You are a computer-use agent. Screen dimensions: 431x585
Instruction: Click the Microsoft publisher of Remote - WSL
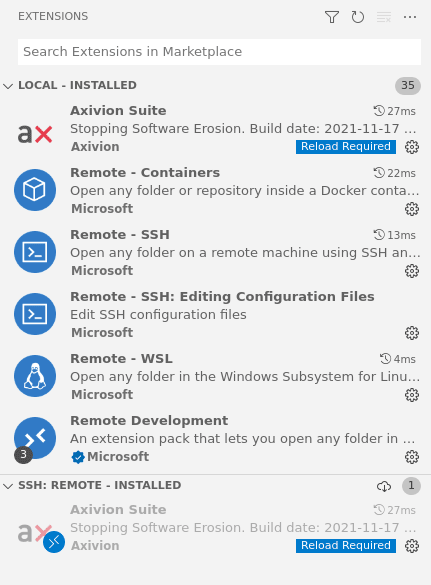tap(102, 395)
